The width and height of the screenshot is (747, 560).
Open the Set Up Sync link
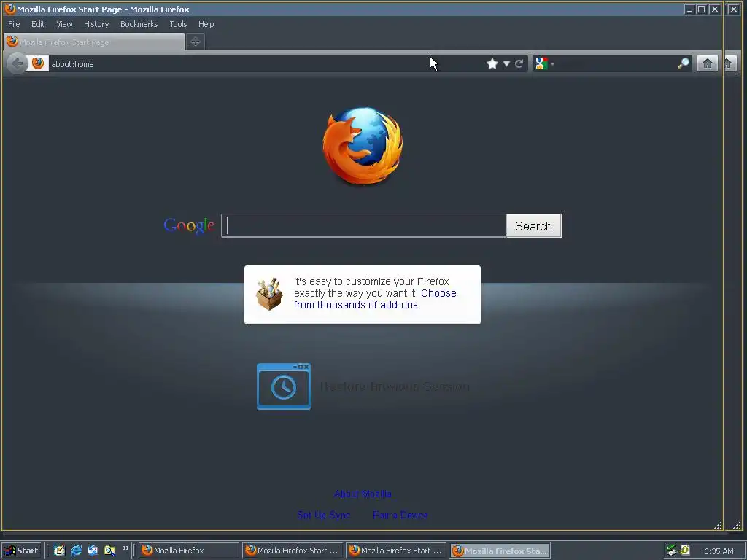click(x=323, y=515)
